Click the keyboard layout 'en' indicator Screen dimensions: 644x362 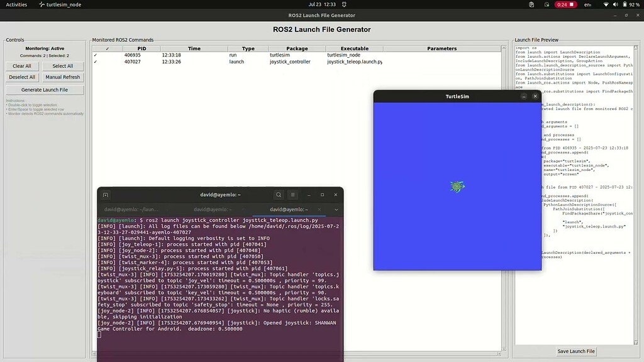point(587,4)
